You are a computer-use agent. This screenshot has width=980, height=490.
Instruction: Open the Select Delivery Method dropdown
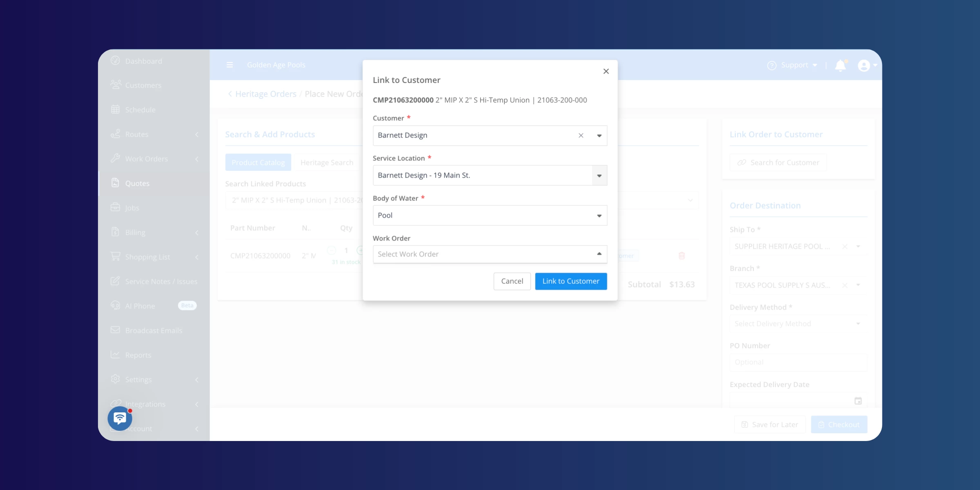pyautogui.click(x=798, y=324)
